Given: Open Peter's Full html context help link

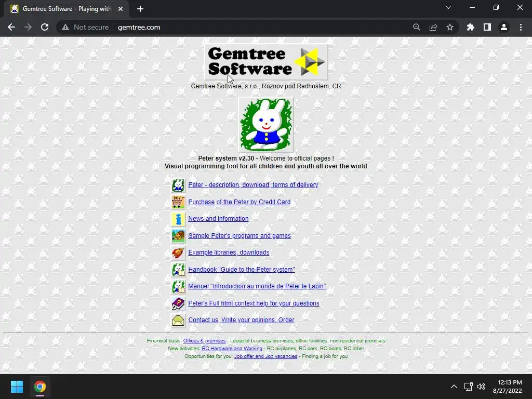Looking at the screenshot, I should click(x=254, y=303).
